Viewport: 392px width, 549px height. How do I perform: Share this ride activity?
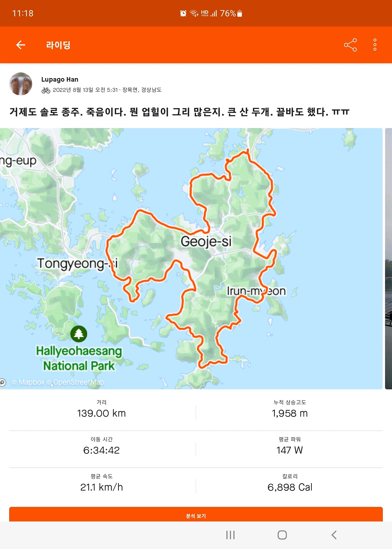(x=350, y=45)
